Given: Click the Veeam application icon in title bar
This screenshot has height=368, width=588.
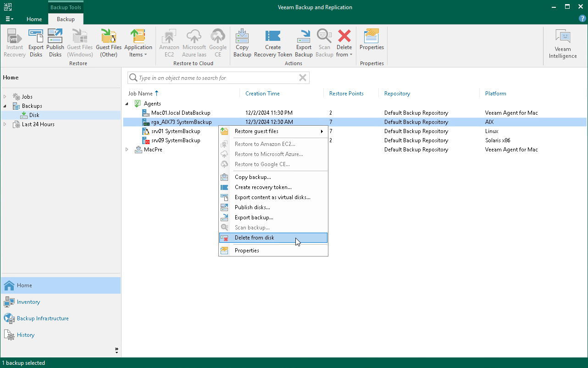Looking at the screenshot, I should pyautogui.click(x=8, y=7).
